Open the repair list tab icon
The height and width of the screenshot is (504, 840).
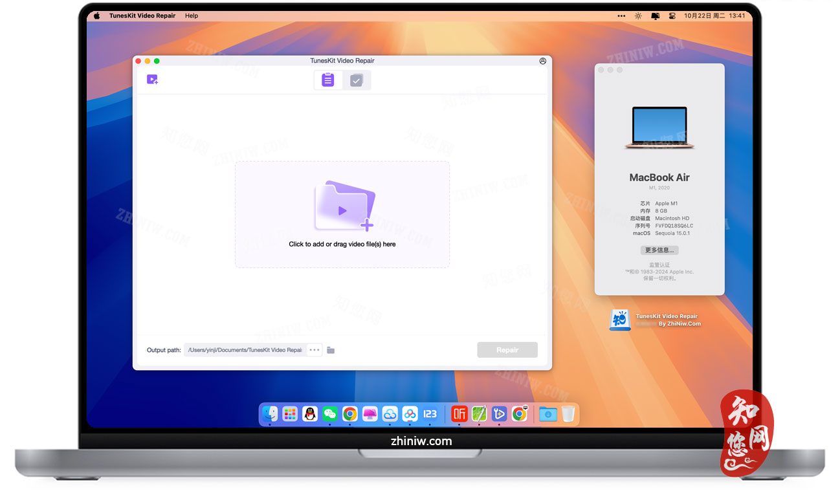pyautogui.click(x=328, y=80)
